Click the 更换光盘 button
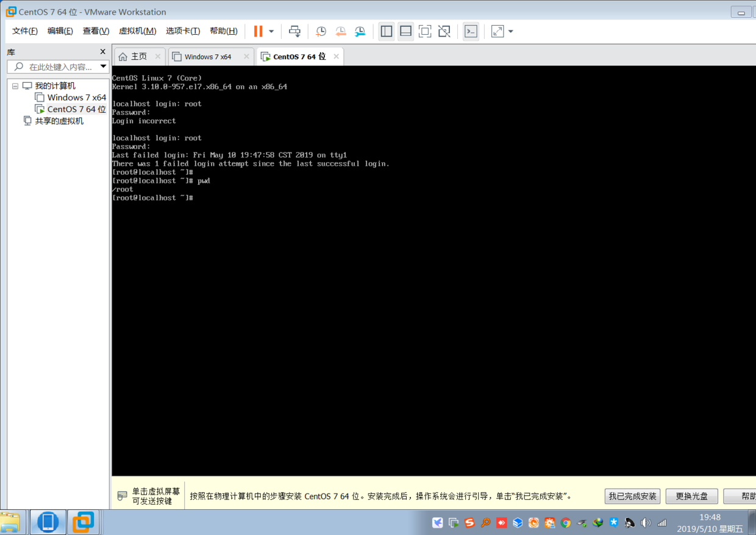 (691, 496)
